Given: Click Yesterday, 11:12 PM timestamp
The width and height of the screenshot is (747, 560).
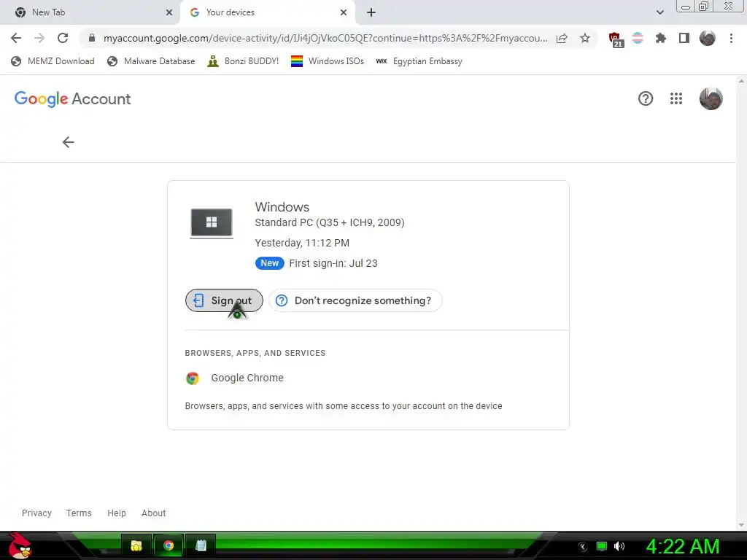Looking at the screenshot, I should [x=302, y=243].
